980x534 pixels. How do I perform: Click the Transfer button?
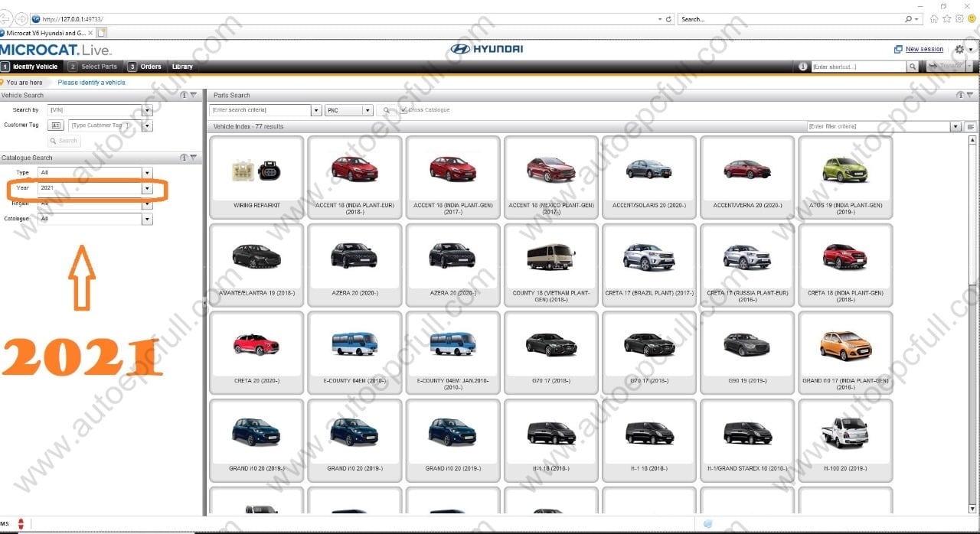click(946, 67)
